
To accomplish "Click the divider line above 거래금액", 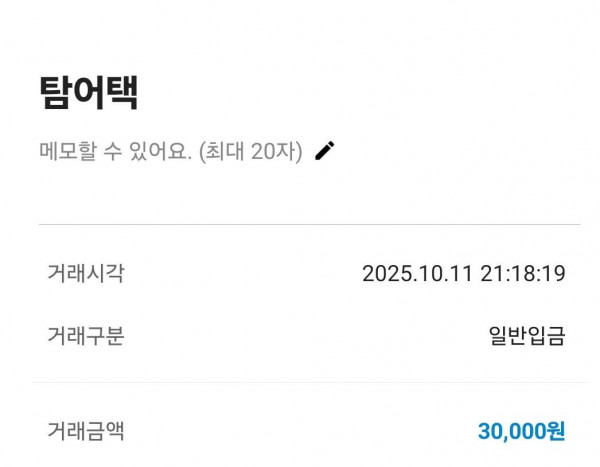I will 308,382.
